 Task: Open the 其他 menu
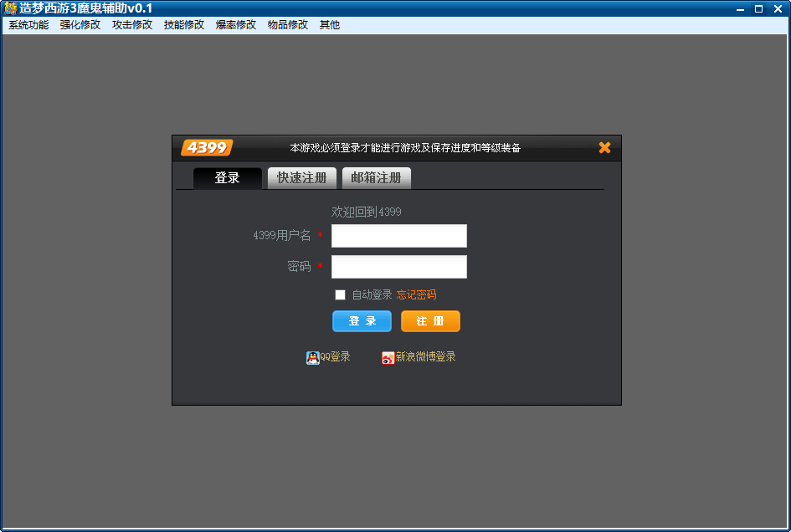(330, 25)
